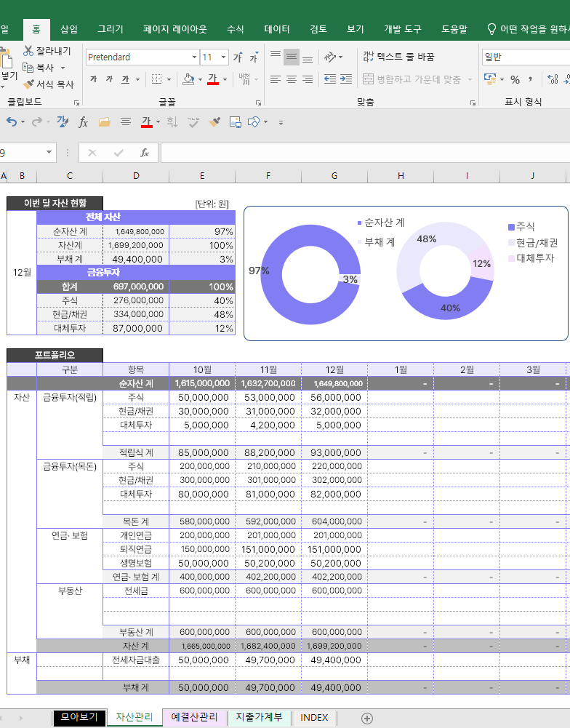Customize quick access toolbar dropdown
Screen dimensions: 570x728
[281, 123]
